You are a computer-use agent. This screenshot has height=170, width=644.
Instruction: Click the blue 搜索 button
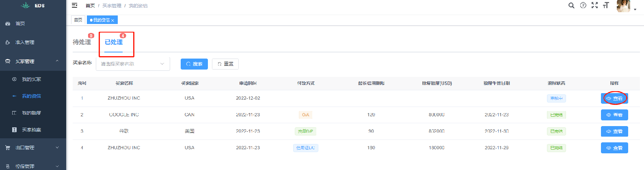194,64
